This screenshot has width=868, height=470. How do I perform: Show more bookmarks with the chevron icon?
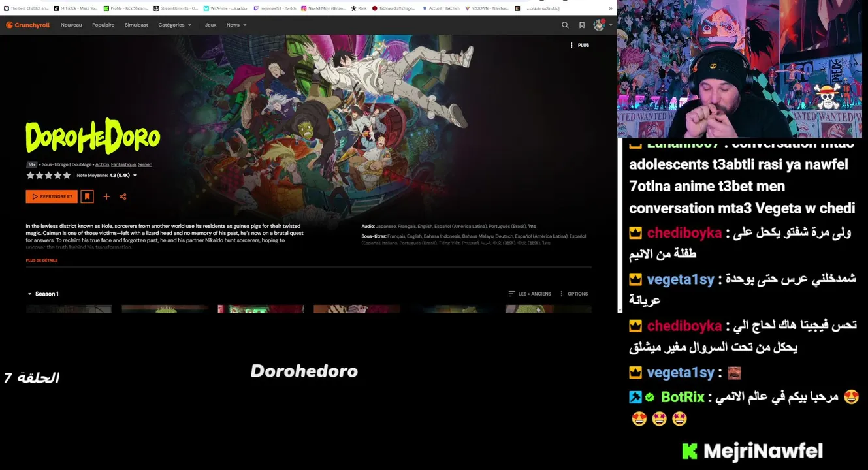tap(611, 8)
